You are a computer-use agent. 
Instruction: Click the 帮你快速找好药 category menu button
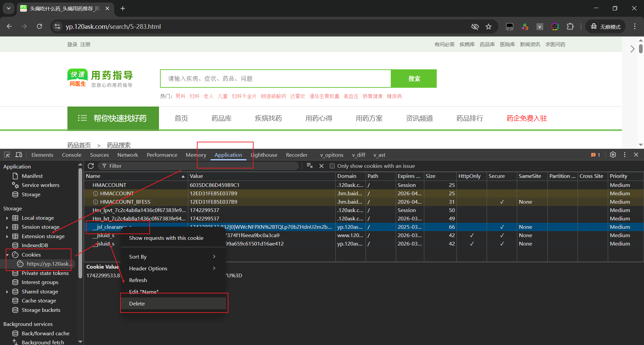tap(113, 118)
